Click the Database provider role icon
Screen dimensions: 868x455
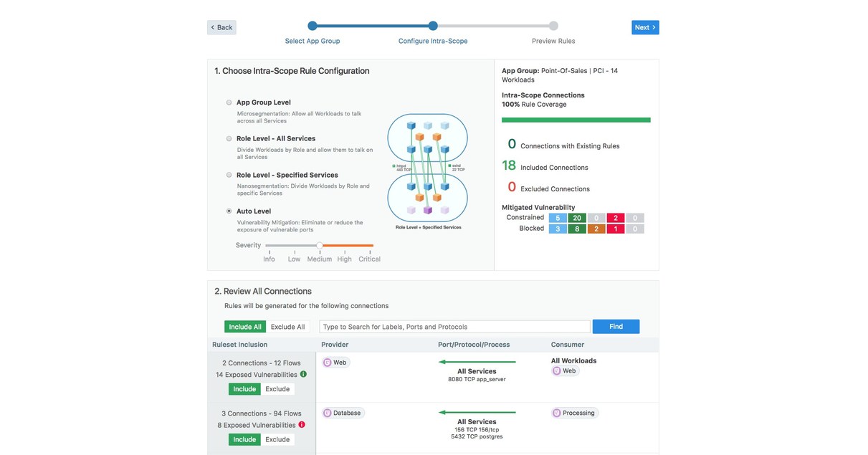[x=328, y=413]
